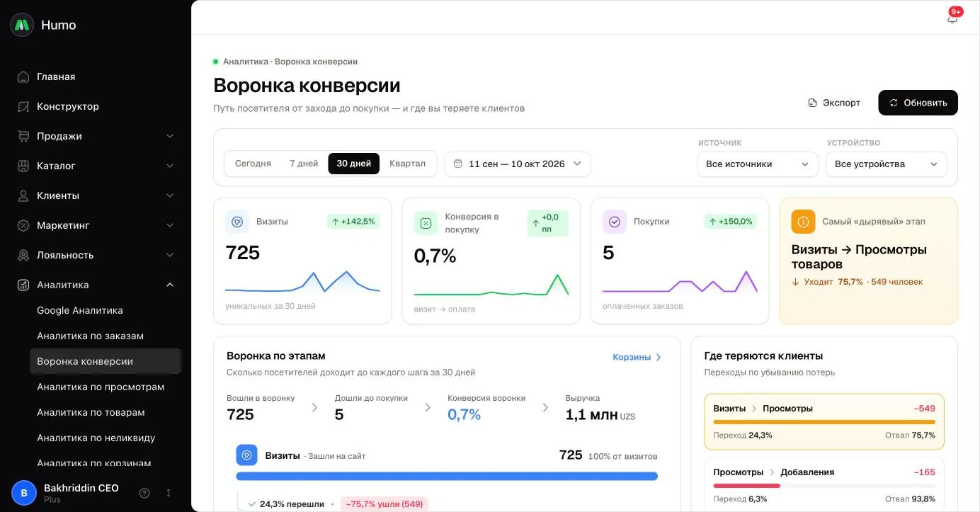Viewport: 980px width, 512px height.
Task: Click the Покупки purple sparkline chart
Action: click(680, 282)
